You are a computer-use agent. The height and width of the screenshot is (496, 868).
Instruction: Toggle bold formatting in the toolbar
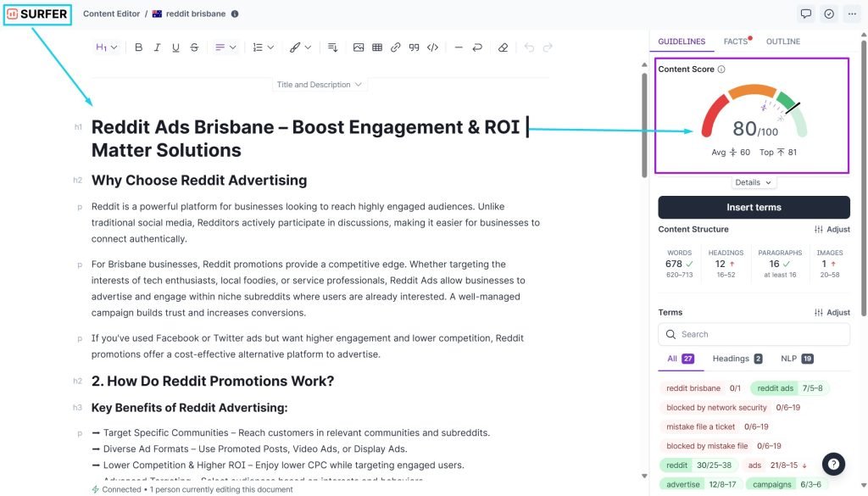[139, 47]
